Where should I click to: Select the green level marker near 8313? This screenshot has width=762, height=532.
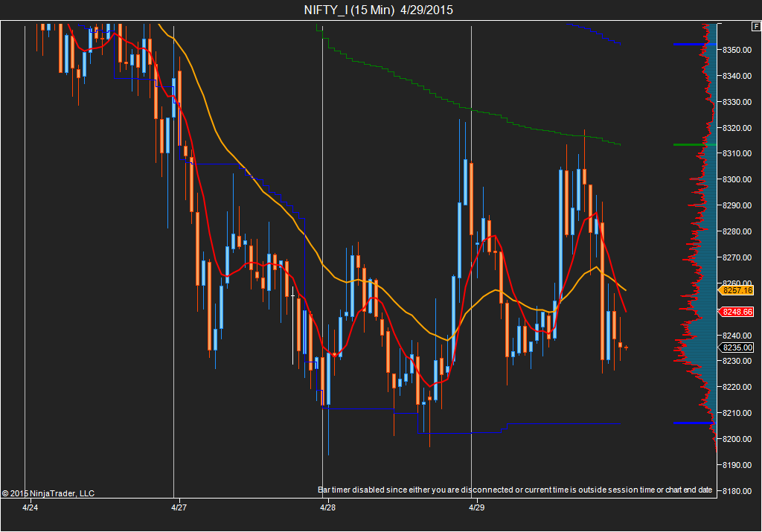pos(694,144)
